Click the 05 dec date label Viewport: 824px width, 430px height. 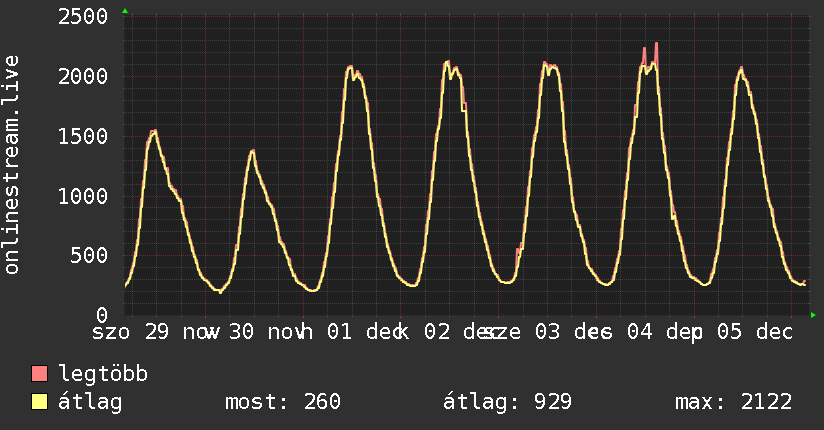(x=748, y=332)
